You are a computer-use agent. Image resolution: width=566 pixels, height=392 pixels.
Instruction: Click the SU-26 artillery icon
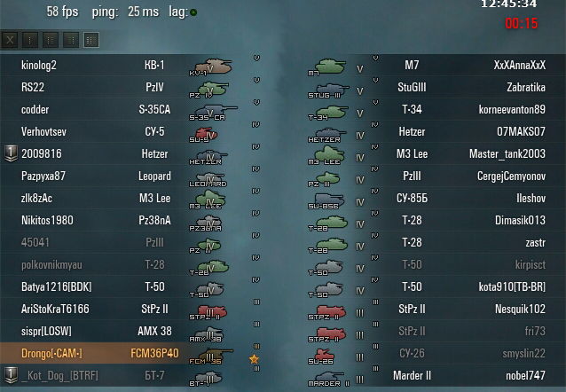tap(322, 356)
